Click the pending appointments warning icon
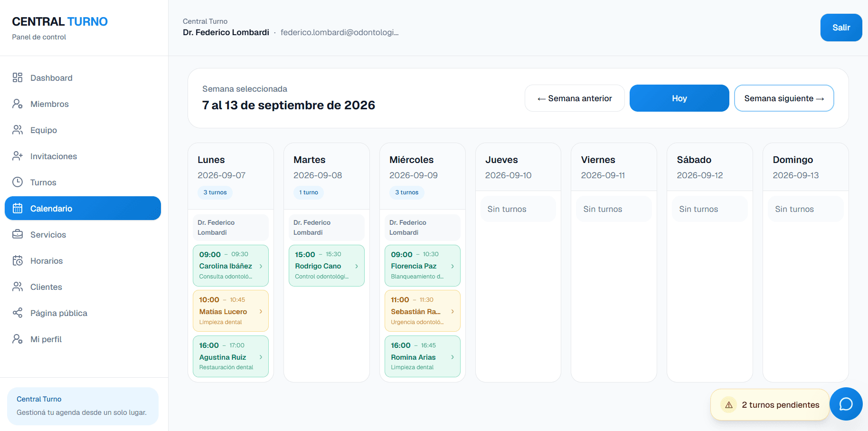 click(x=729, y=405)
